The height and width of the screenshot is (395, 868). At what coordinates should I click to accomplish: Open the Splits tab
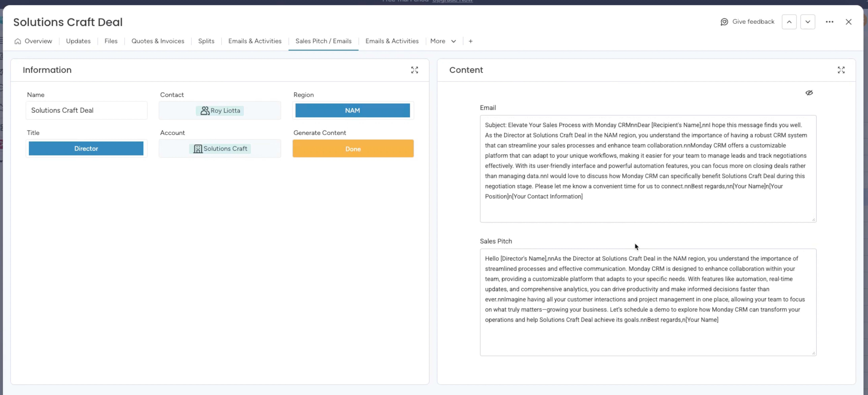point(206,41)
